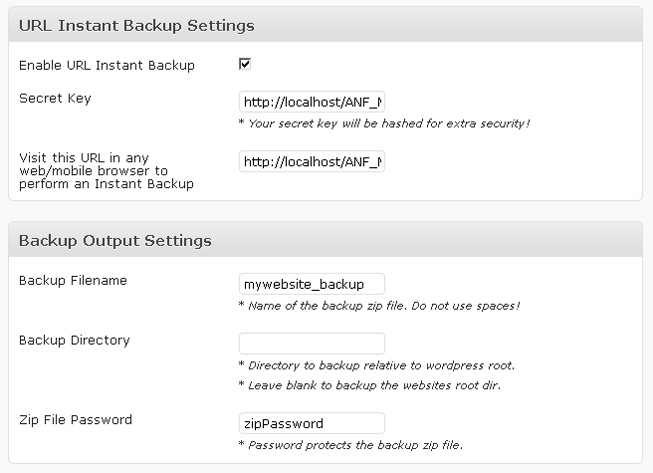Click the Backup Directory label

pyautogui.click(x=75, y=340)
